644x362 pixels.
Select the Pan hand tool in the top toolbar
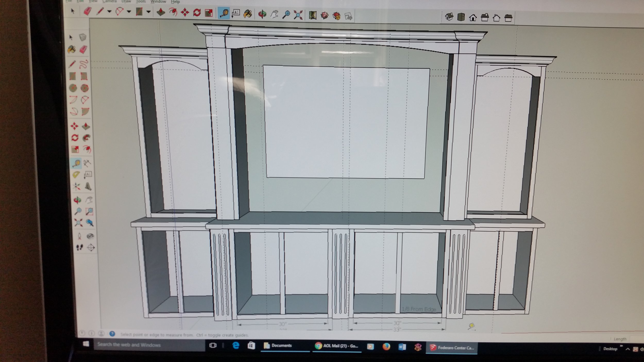(x=274, y=14)
